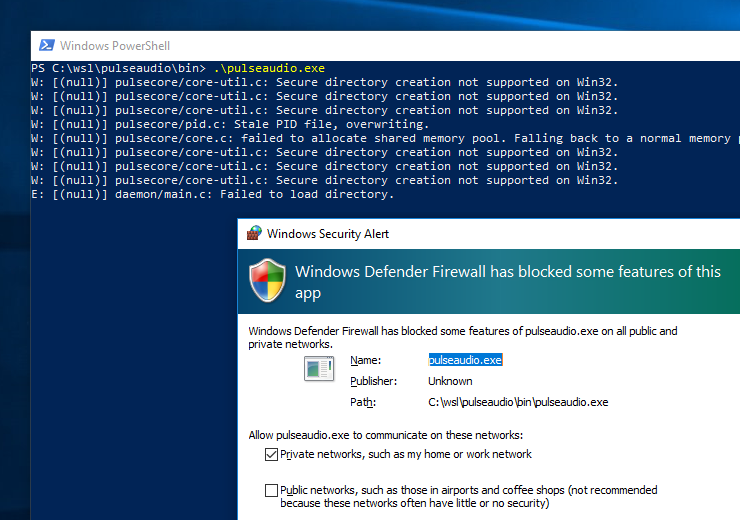Click the 'Private networks, such as my home' label
The image size is (740, 520).
pyautogui.click(x=406, y=454)
